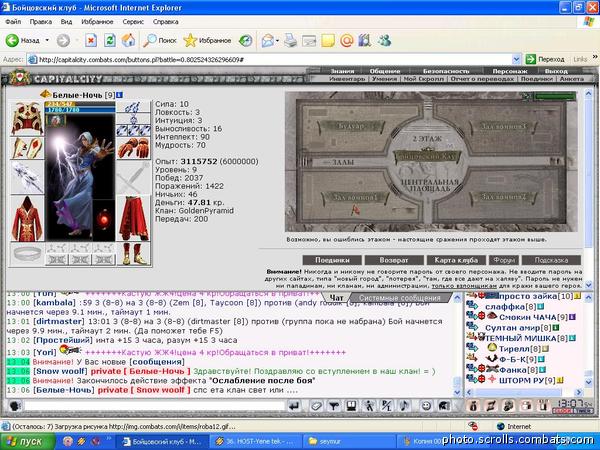Open the Справка menu

(166, 22)
